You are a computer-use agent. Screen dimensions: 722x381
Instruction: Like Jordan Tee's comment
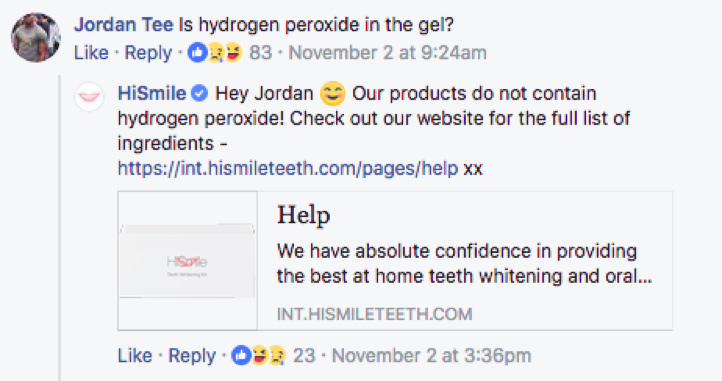click(91, 53)
